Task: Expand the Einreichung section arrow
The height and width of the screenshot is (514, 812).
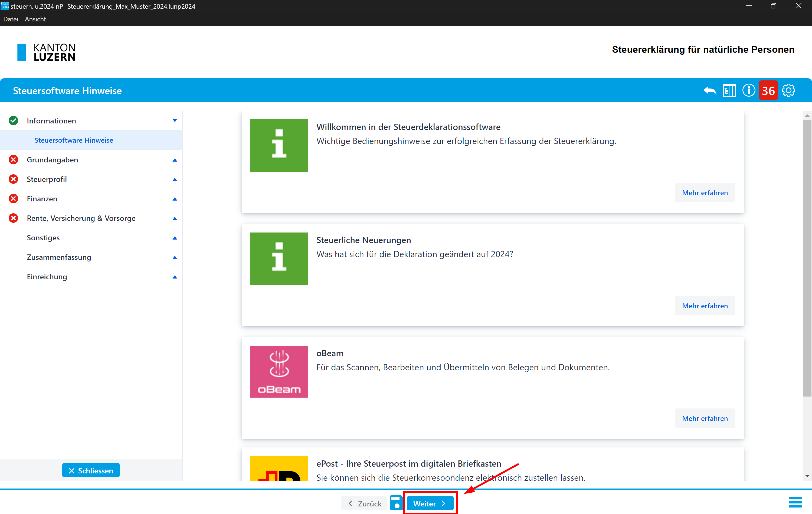Action: [175, 277]
